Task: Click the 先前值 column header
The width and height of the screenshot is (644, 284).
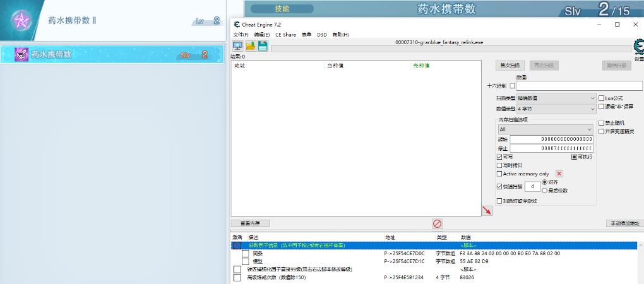Action: click(x=420, y=66)
